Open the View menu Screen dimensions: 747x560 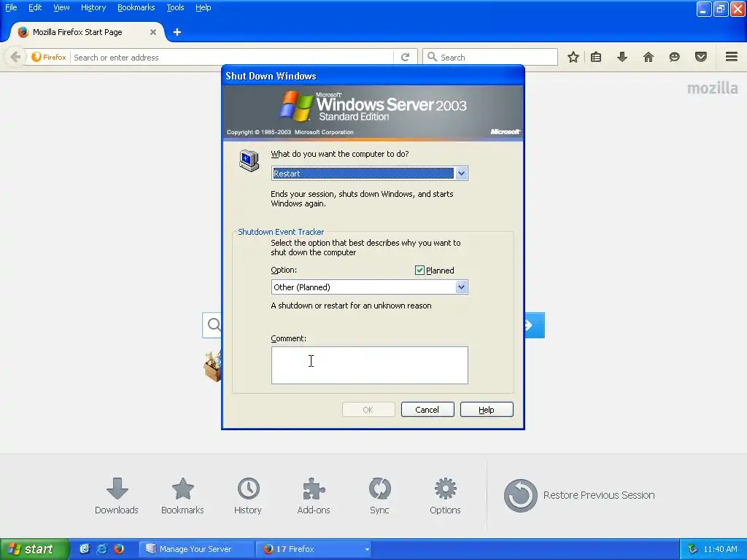coord(61,7)
